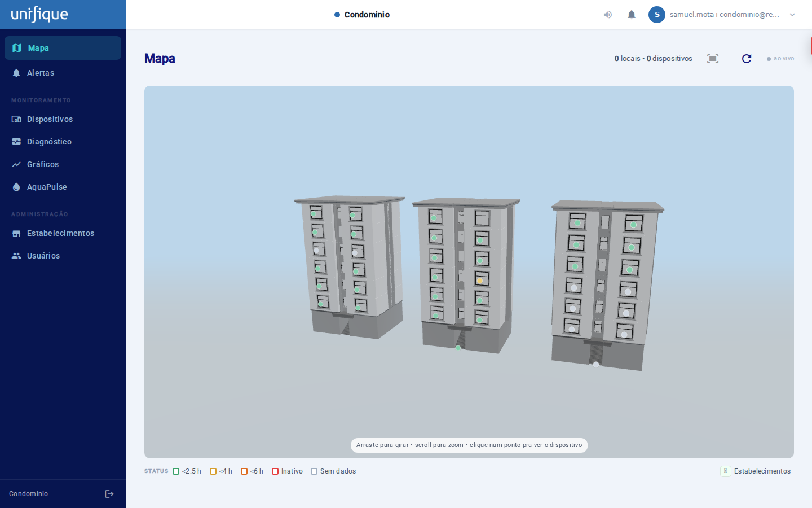Viewport: 812px width, 508px height.
Task: Click the 'Arraste para girar' hint banner
Action: click(469, 445)
